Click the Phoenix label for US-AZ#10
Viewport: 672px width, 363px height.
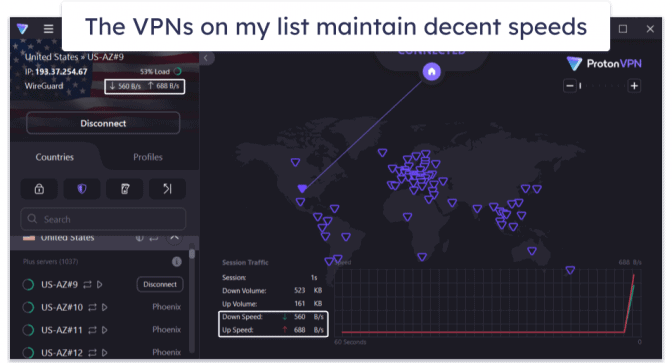167,307
